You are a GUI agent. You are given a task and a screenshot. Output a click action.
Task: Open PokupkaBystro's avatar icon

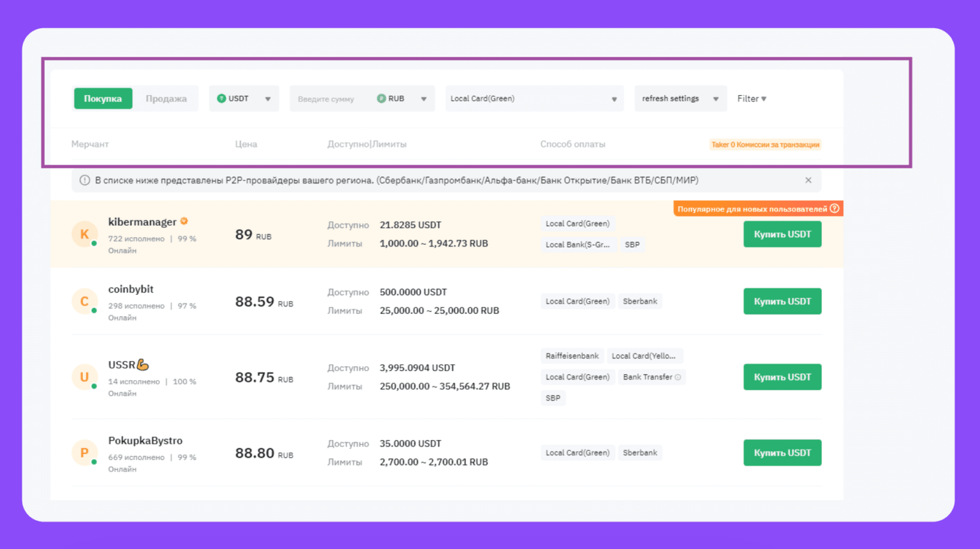click(85, 453)
